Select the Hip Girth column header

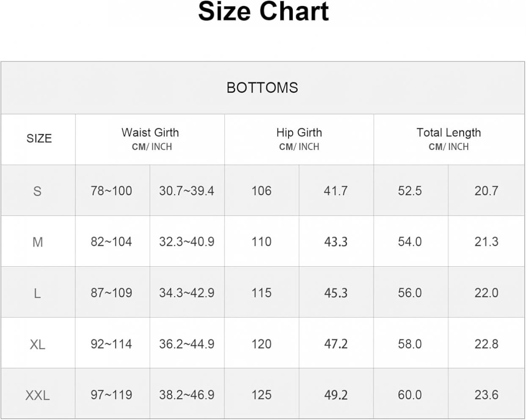299,139
